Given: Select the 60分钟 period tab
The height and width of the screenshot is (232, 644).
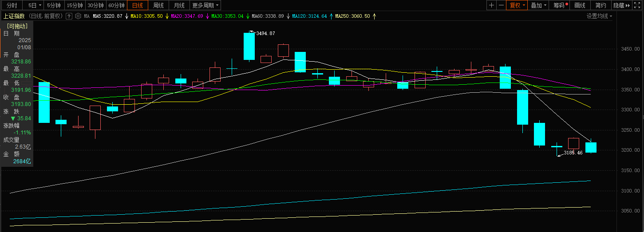Looking at the screenshot, I should pyautogui.click(x=117, y=5).
